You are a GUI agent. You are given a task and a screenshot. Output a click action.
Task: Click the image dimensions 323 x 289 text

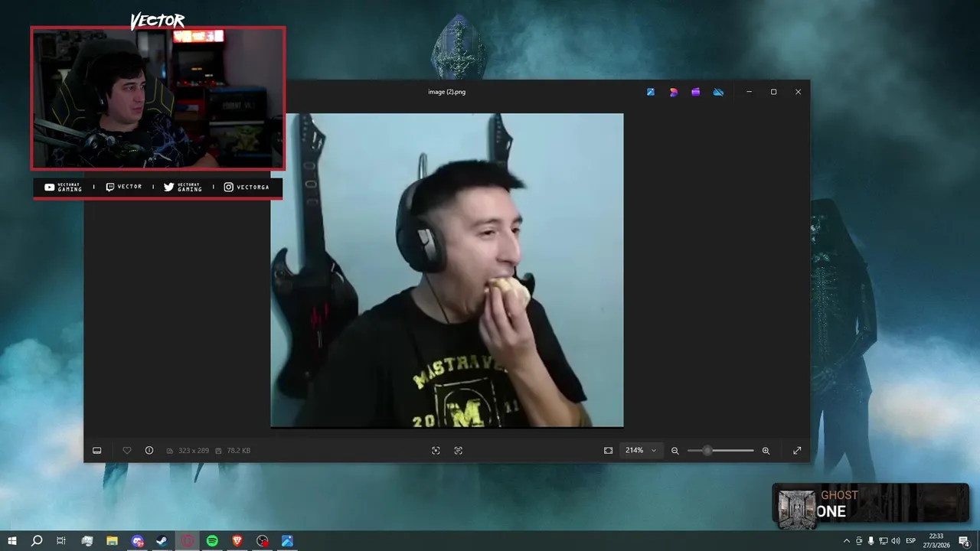coord(194,451)
